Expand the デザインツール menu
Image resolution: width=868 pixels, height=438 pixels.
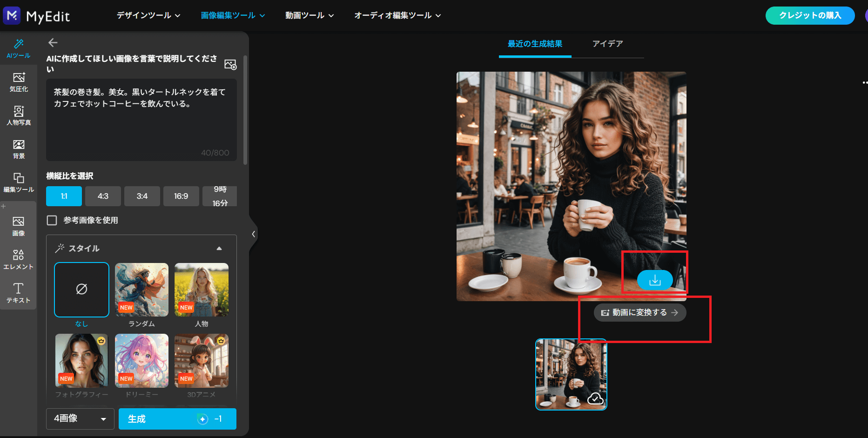click(148, 15)
